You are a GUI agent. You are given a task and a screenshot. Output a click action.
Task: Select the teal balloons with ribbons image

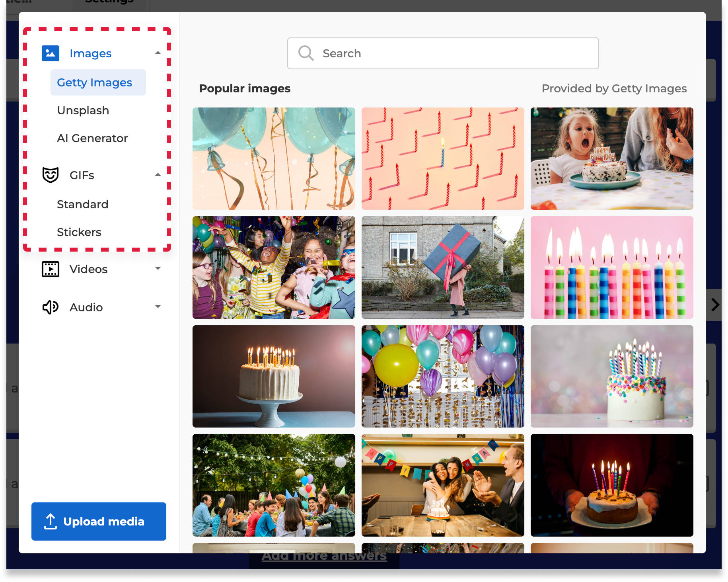pos(274,158)
